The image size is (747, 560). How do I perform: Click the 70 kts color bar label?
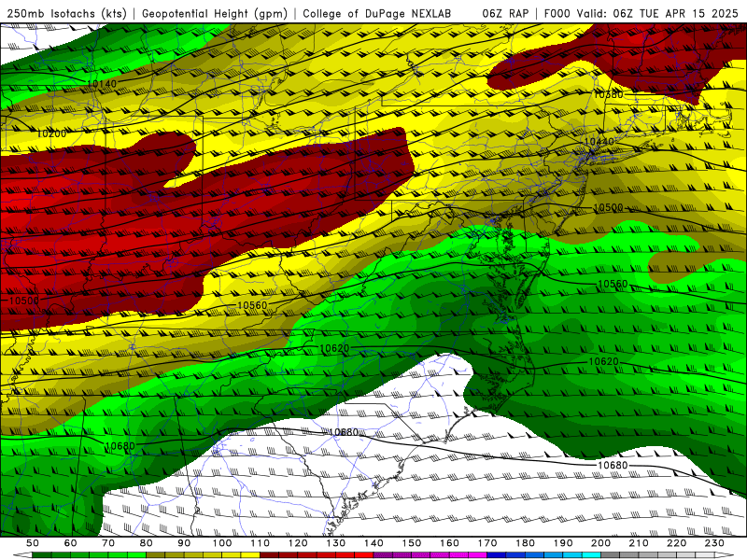click(108, 543)
